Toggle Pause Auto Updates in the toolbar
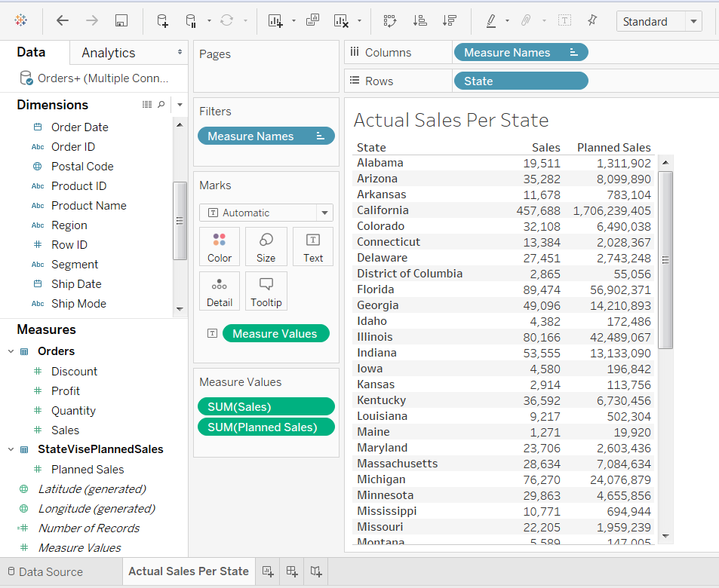The width and height of the screenshot is (719, 588). pyautogui.click(x=191, y=21)
